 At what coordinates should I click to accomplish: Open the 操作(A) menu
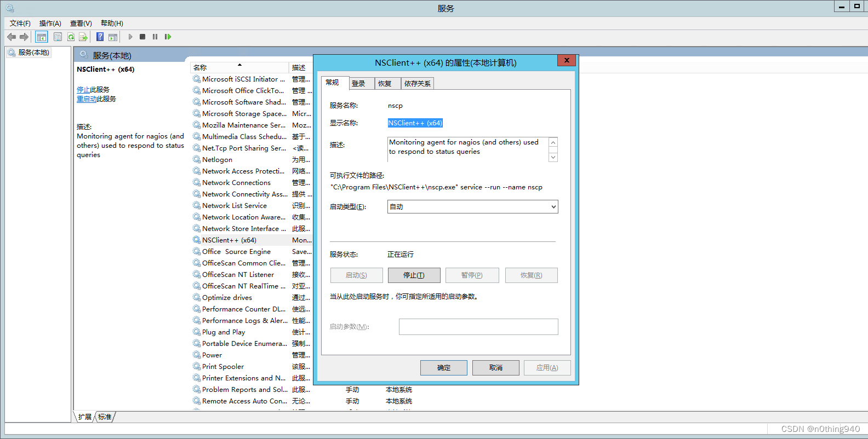[50, 24]
